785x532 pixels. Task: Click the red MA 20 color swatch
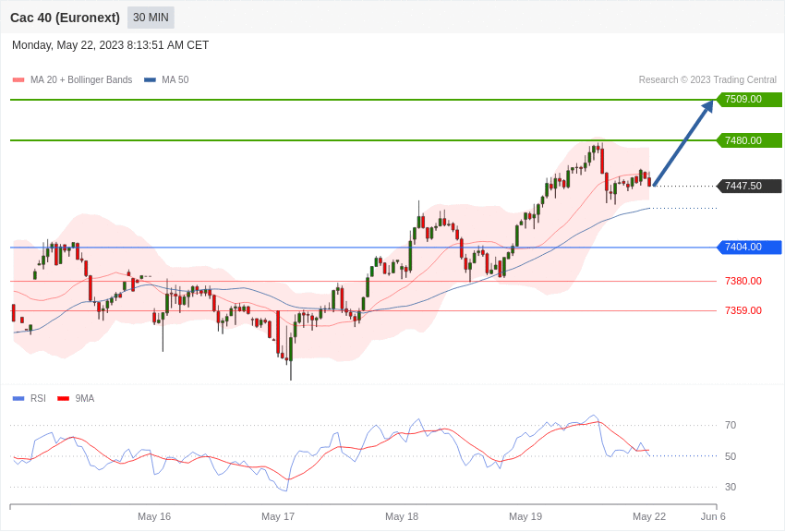pos(18,80)
